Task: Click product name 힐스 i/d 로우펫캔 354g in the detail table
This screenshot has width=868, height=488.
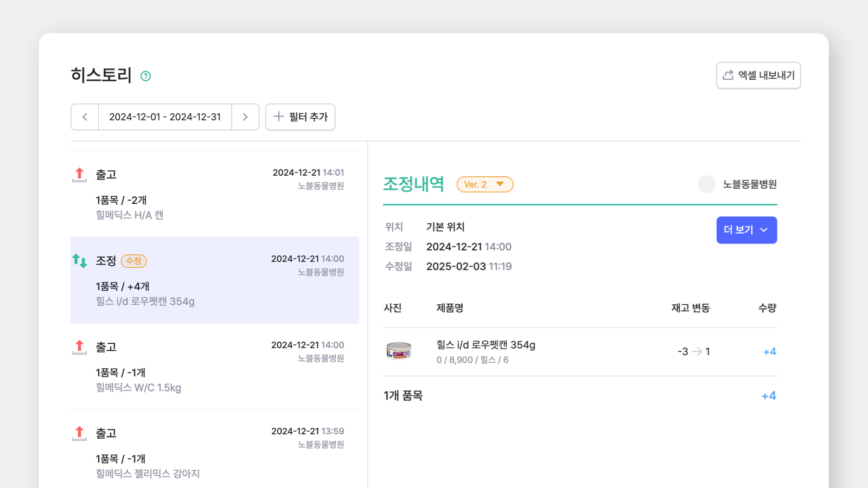Action: tap(486, 345)
